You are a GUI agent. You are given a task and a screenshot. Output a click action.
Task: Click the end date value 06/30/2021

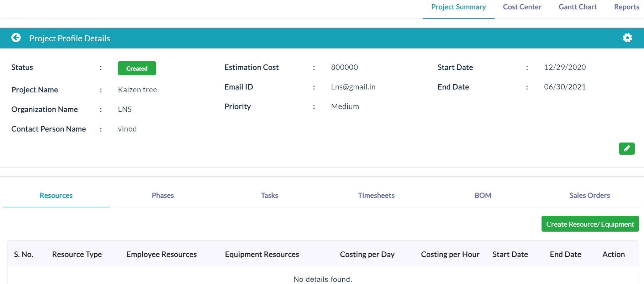pyautogui.click(x=565, y=87)
